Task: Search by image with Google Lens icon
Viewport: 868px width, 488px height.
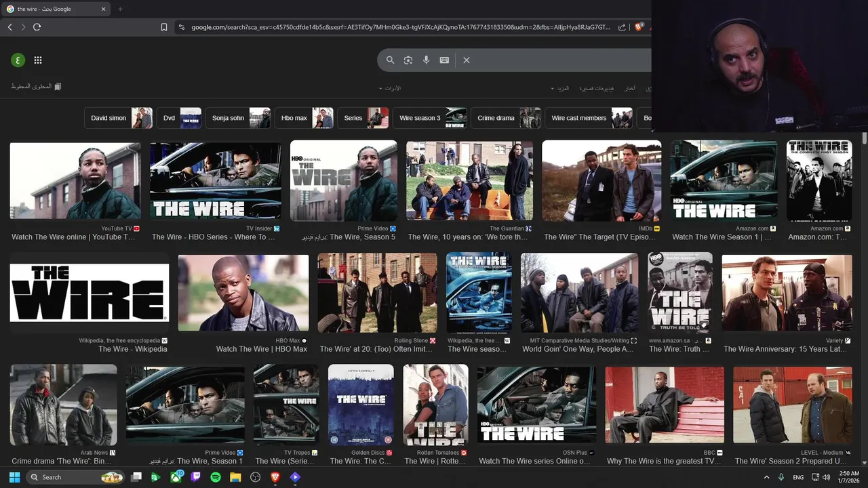Action: [x=408, y=60]
